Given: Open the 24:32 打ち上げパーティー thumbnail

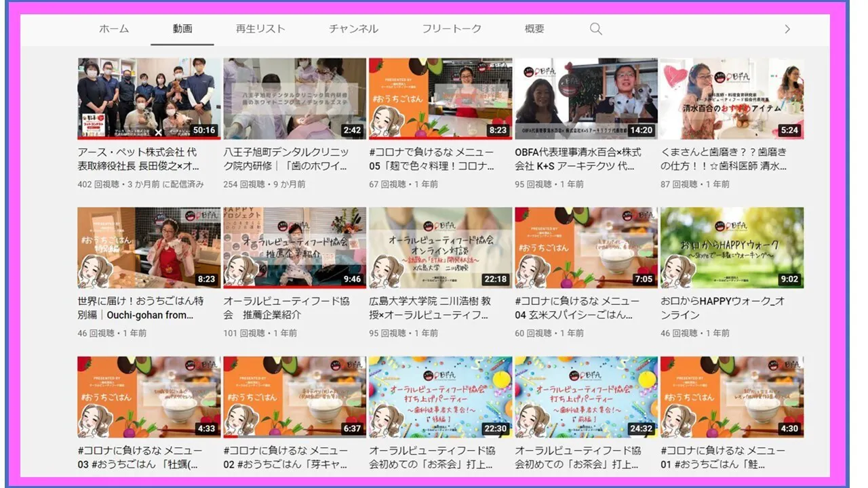Looking at the screenshot, I should click(586, 396).
